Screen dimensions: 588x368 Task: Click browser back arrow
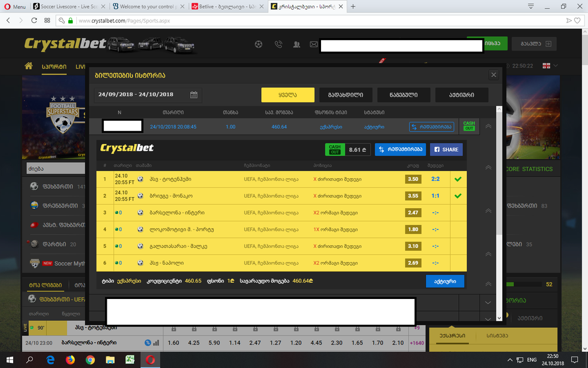click(8, 21)
